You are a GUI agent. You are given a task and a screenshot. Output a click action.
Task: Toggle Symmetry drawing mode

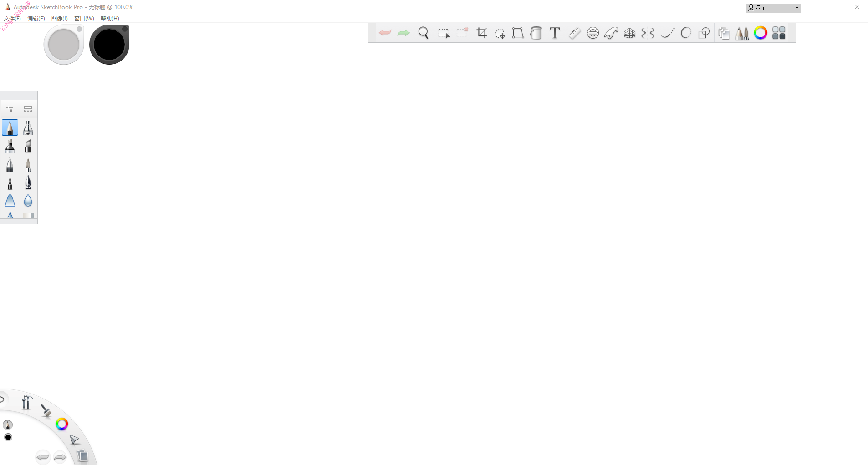pos(648,33)
